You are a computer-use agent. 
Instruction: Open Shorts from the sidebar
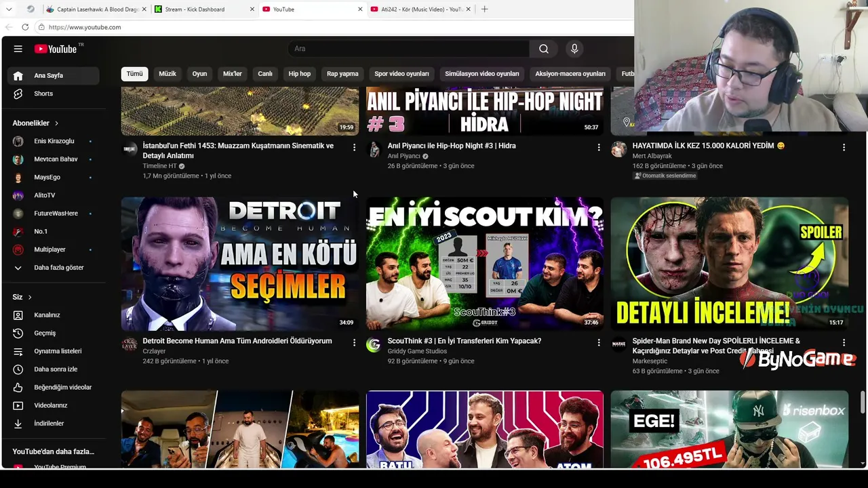tap(54, 94)
